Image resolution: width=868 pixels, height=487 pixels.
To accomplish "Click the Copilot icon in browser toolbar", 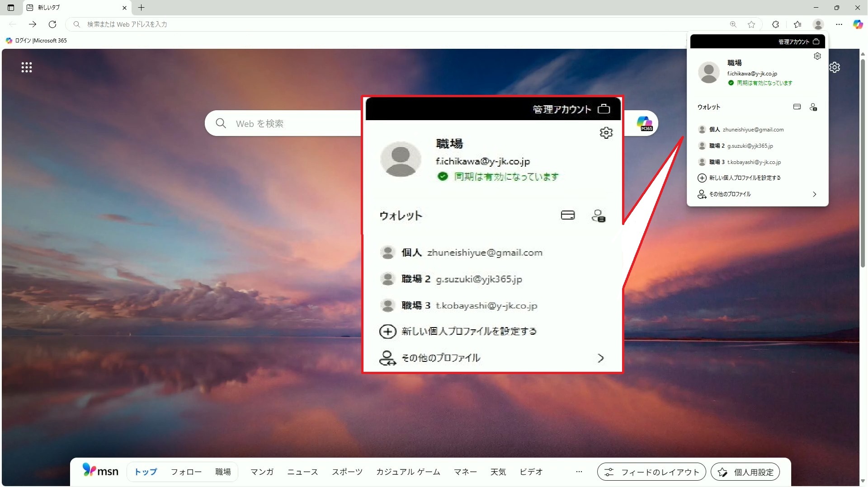I will tap(857, 24).
